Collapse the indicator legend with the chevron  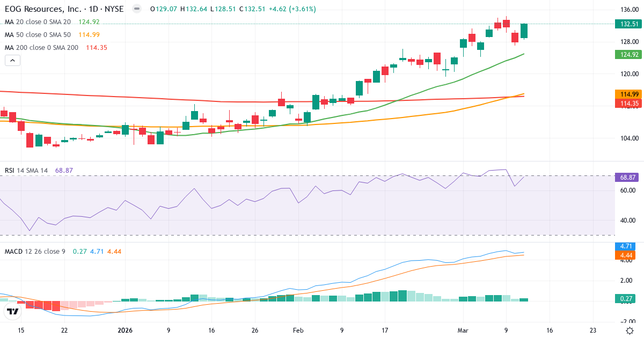[12, 60]
